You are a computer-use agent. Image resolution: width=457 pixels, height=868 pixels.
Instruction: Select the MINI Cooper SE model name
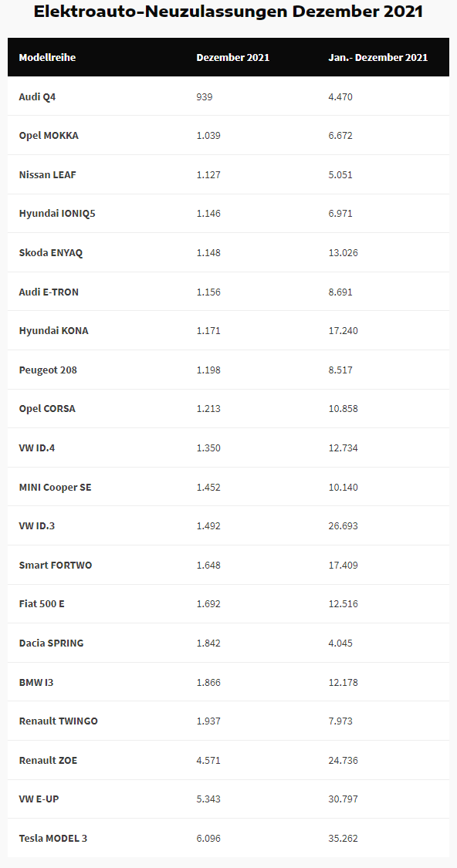coord(56,487)
